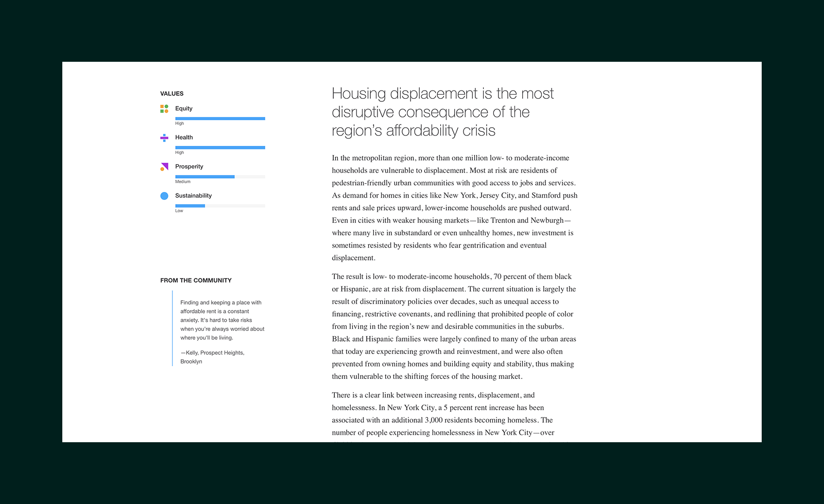Click the purple Health cross icon

pos(164,137)
